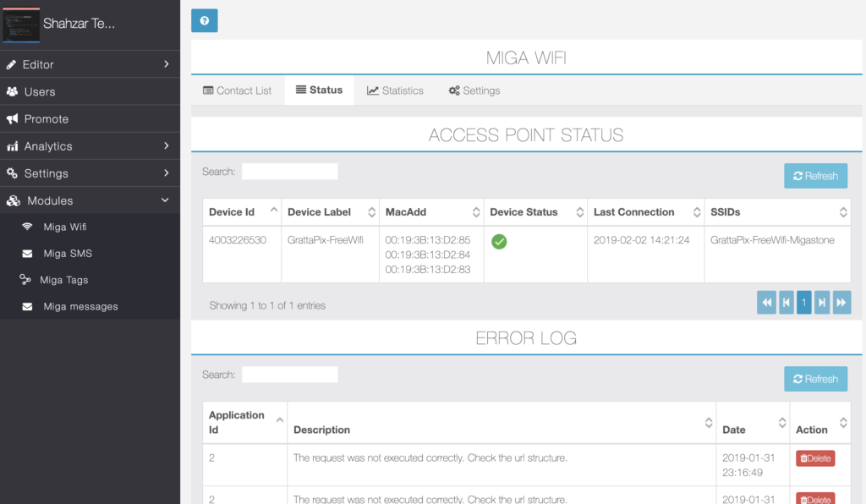Click the green device status checkmark
Screen dimensions: 866x504
click(x=499, y=242)
